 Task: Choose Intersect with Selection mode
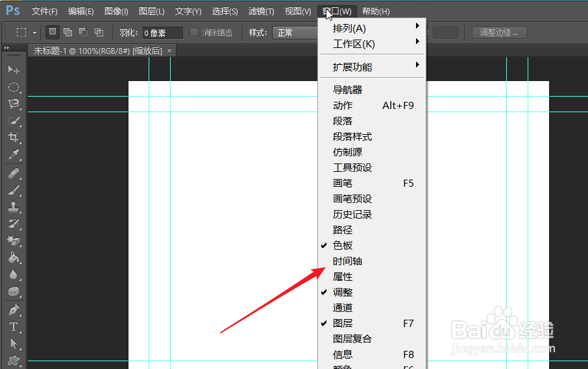pos(99,32)
